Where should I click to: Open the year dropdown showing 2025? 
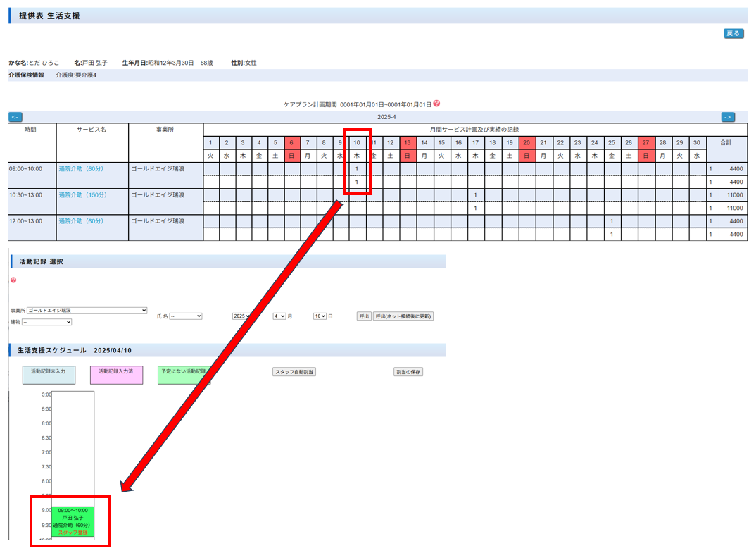pos(243,316)
